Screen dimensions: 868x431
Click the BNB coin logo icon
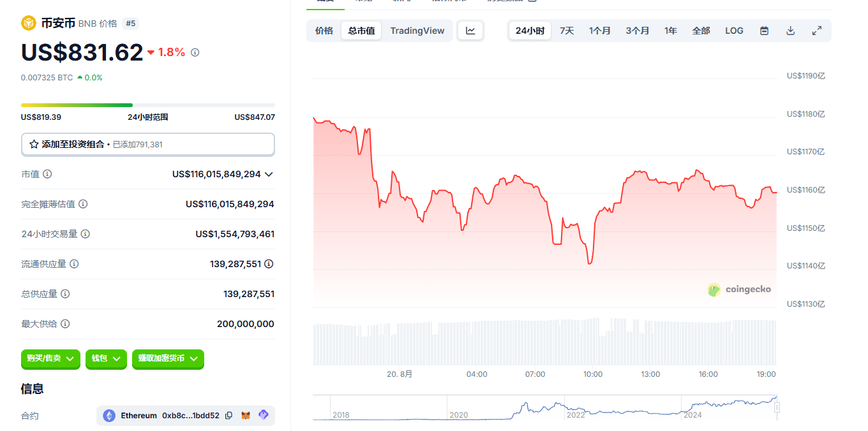[29, 23]
